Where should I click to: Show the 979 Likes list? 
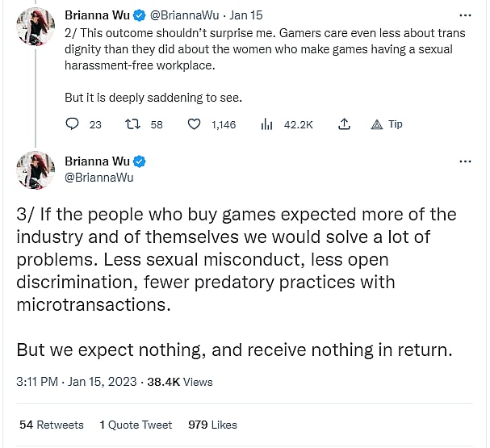pos(212,424)
